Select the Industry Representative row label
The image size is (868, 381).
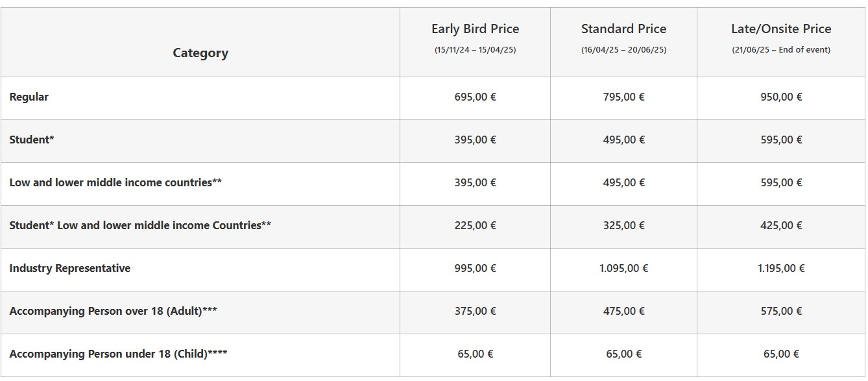pyautogui.click(x=70, y=269)
